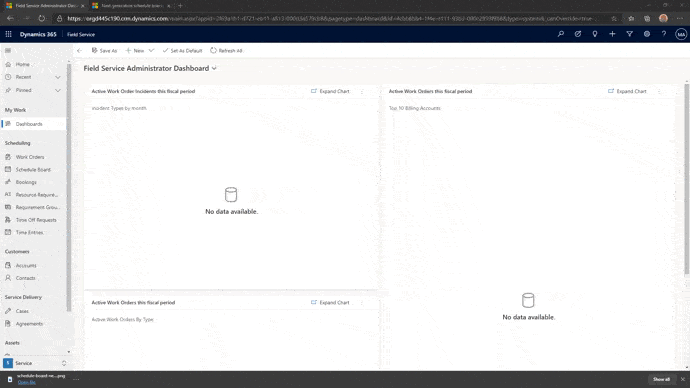690x388 pixels.
Task: Expand the Pinned chevron in sidebar
Action: click(x=58, y=90)
